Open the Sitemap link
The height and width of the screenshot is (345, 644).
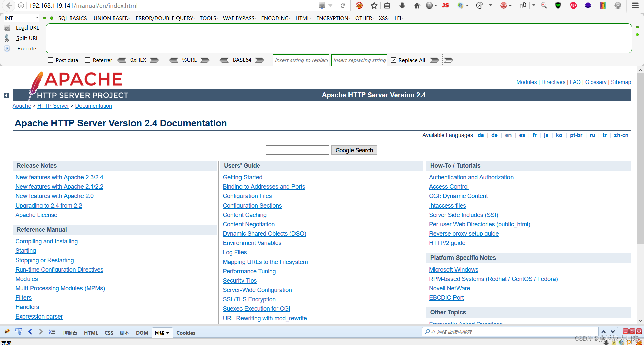click(x=621, y=82)
